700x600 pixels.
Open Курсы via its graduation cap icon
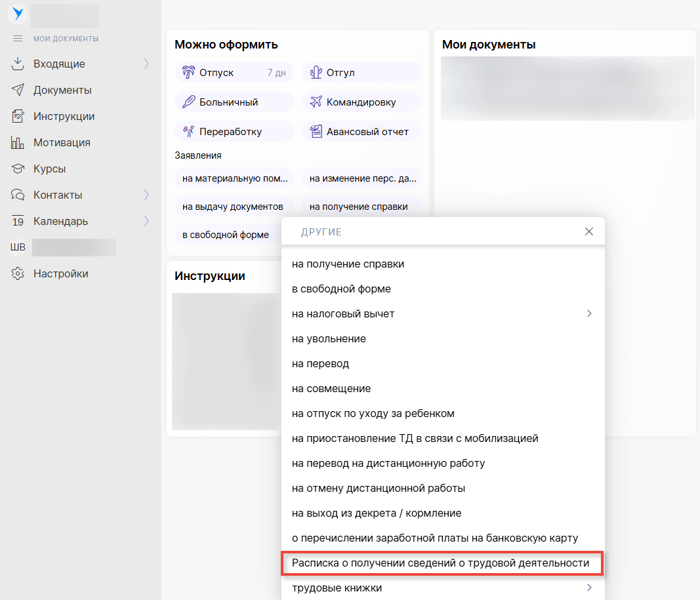(x=18, y=169)
